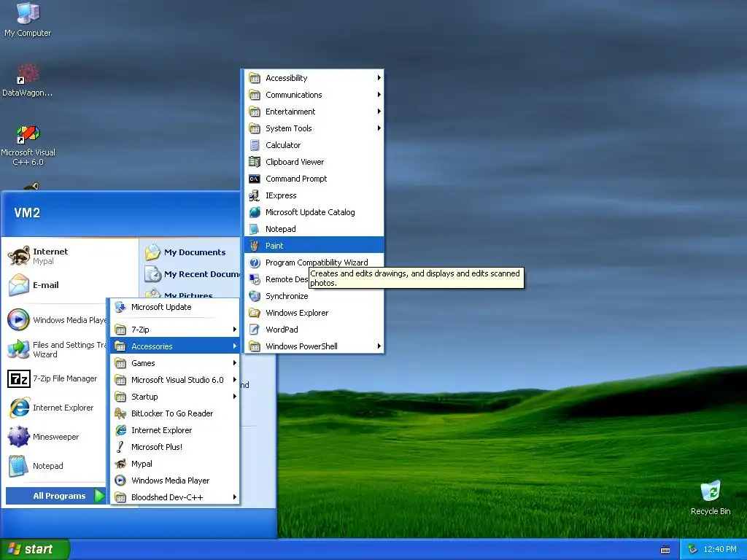Click the Calculator icon in Accessories

click(x=255, y=145)
